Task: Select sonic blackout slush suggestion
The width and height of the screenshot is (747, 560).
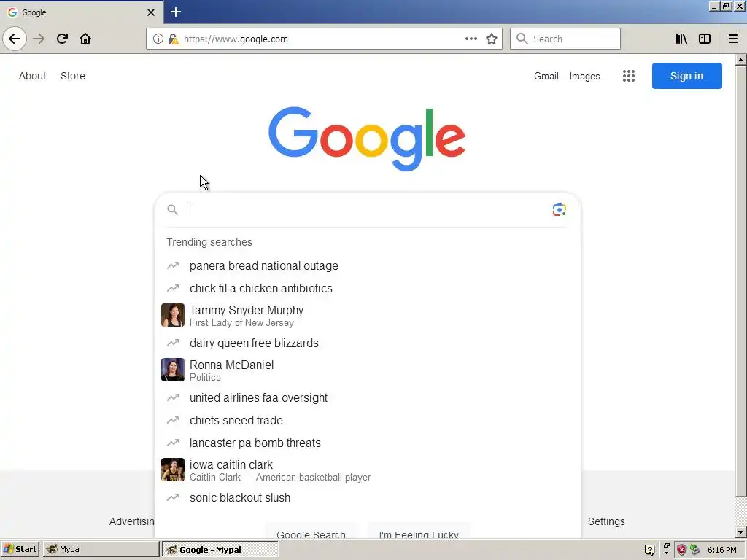Action: coord(368,497)
